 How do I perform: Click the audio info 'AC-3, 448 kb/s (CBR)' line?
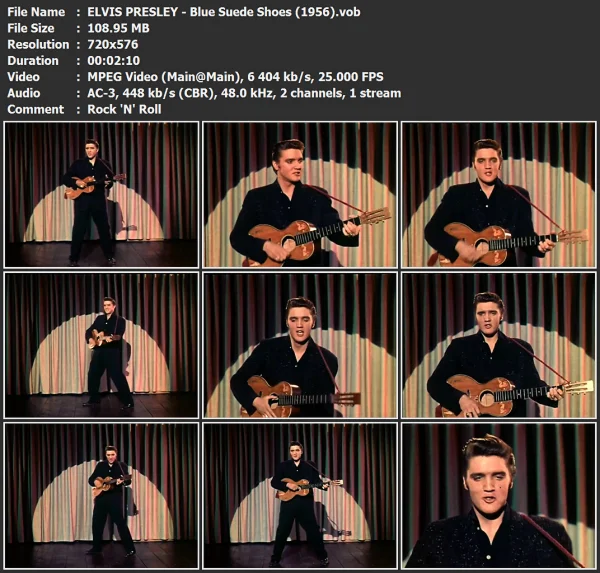pos(244,93)
